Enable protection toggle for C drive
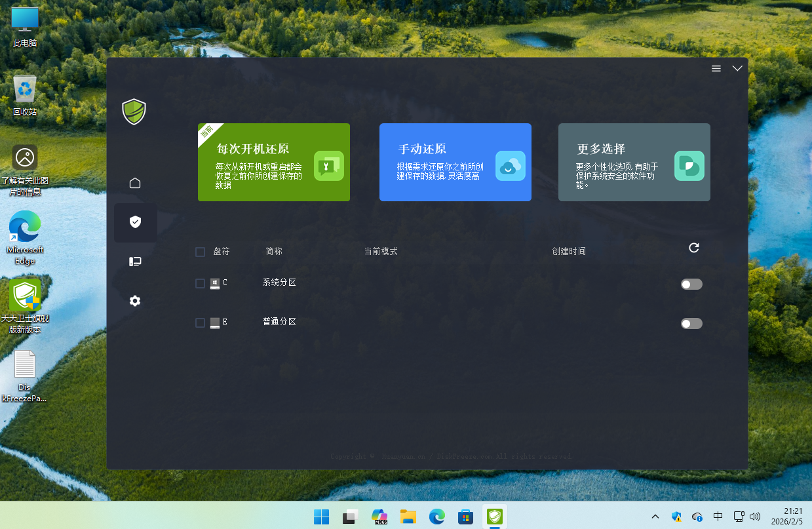The image size is (812, 529). coord(691,284)
